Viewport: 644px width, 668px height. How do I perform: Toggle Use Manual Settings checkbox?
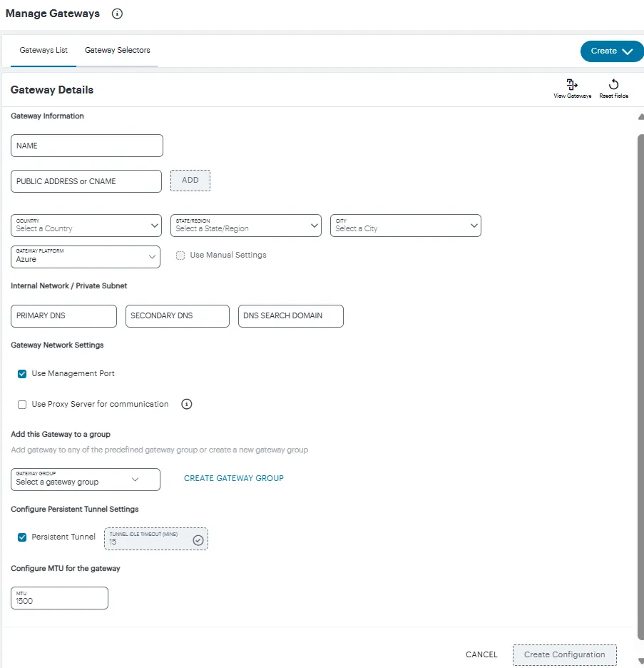click(180, 255)
